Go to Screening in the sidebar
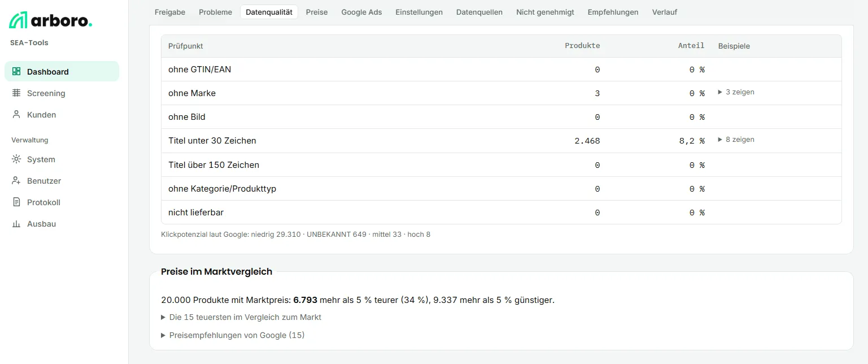 point(62,93)
